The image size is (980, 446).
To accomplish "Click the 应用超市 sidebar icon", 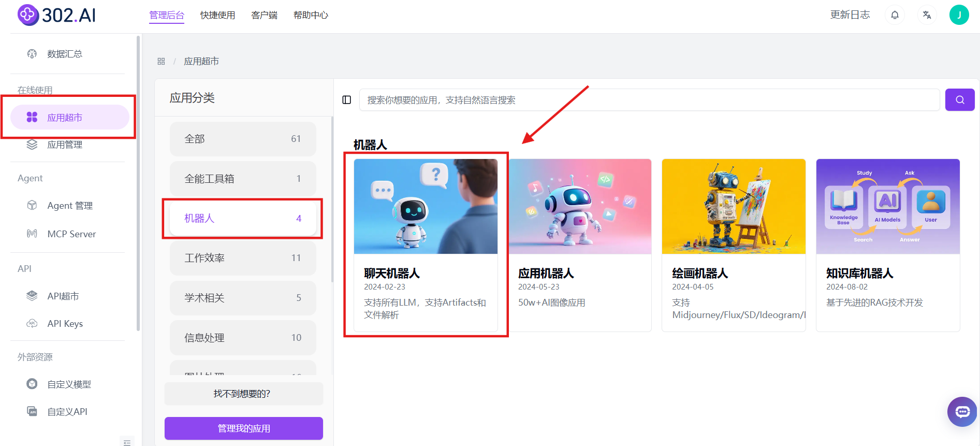I will coord(32,118).
